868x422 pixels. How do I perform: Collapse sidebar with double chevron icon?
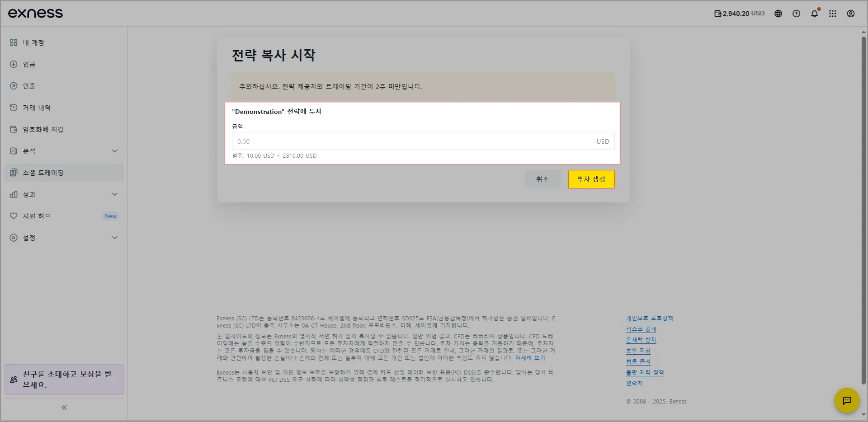(64, 408)
